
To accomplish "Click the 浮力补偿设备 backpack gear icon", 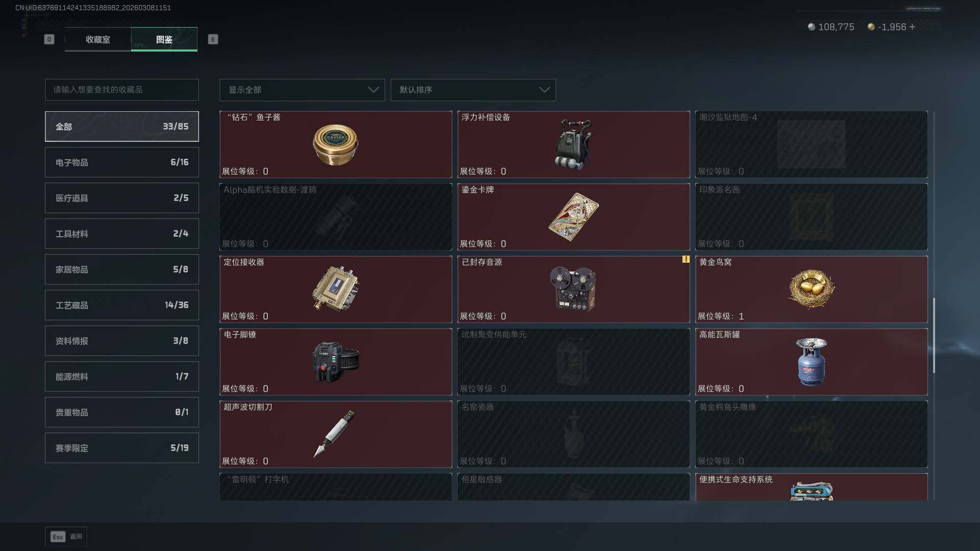I will click(574, 144).
